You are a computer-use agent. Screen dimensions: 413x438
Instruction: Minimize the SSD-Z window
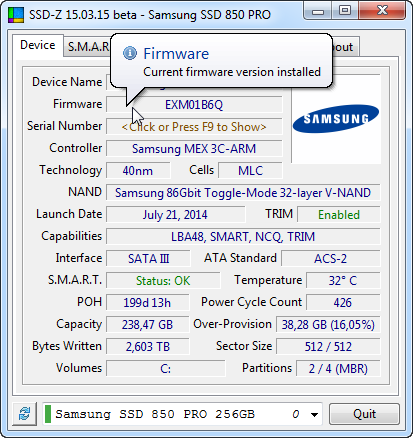click(x=318, y=11)
